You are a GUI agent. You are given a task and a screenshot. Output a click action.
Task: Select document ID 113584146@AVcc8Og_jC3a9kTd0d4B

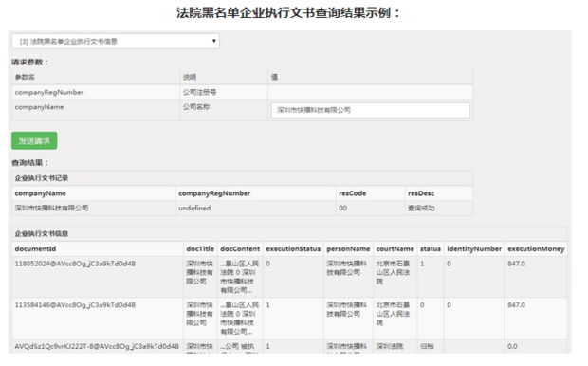coord(75,305)
